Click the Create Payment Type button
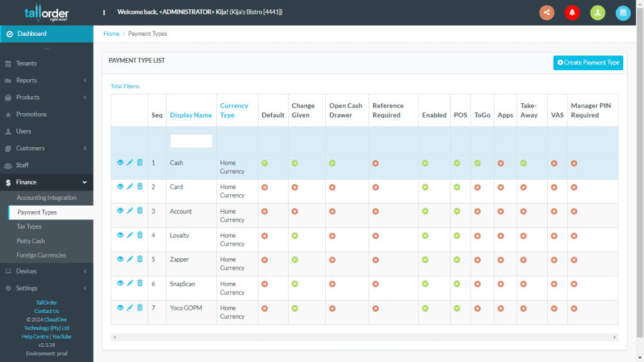The width and height of the screenshot is (644, 362). [588, 63]
